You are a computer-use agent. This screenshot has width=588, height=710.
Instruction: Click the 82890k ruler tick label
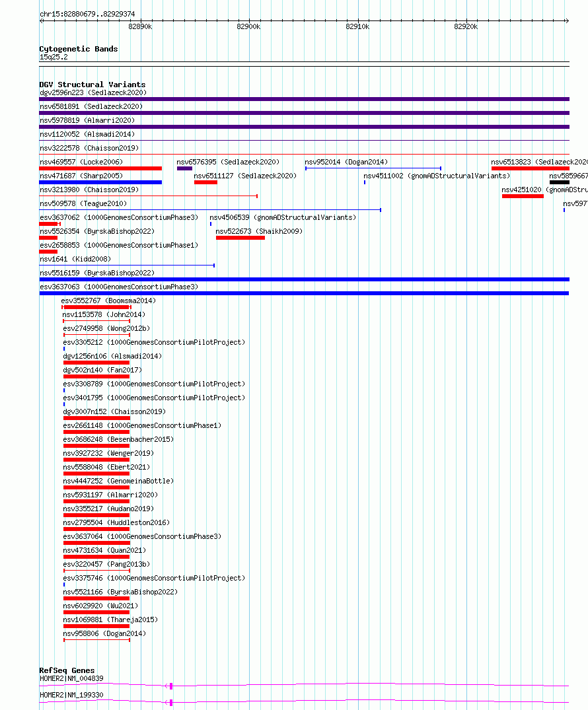(x=140, y=26)
